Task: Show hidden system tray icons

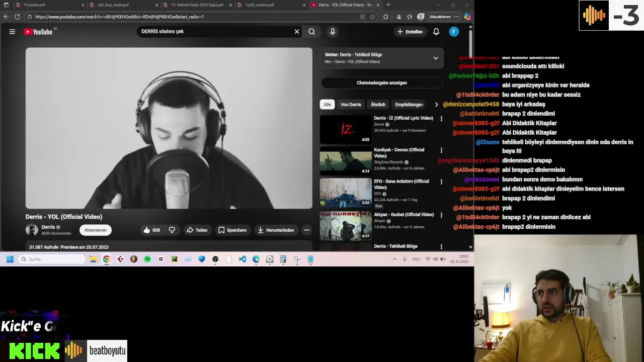Action: tap(394, 259)
